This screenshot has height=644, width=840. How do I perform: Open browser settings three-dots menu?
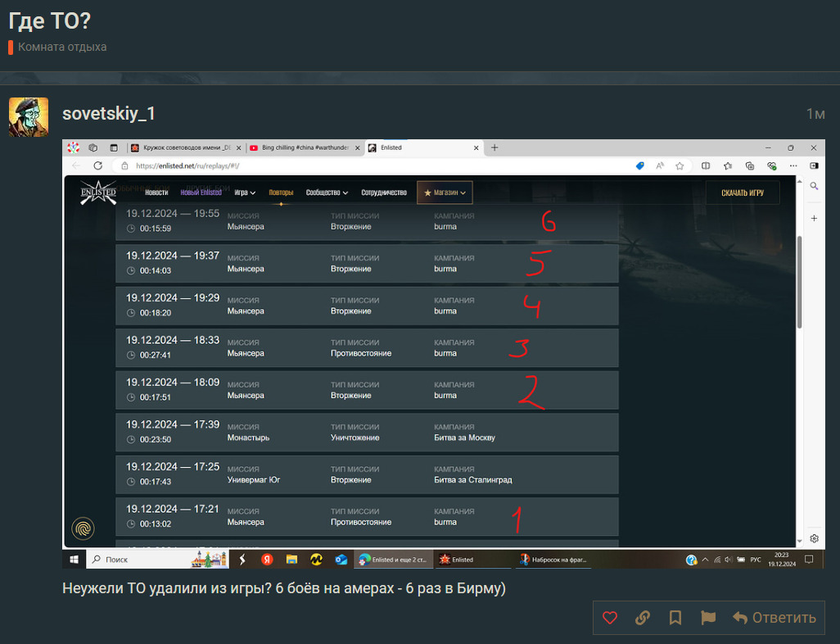pyautogui.click(x=793, y=166)
